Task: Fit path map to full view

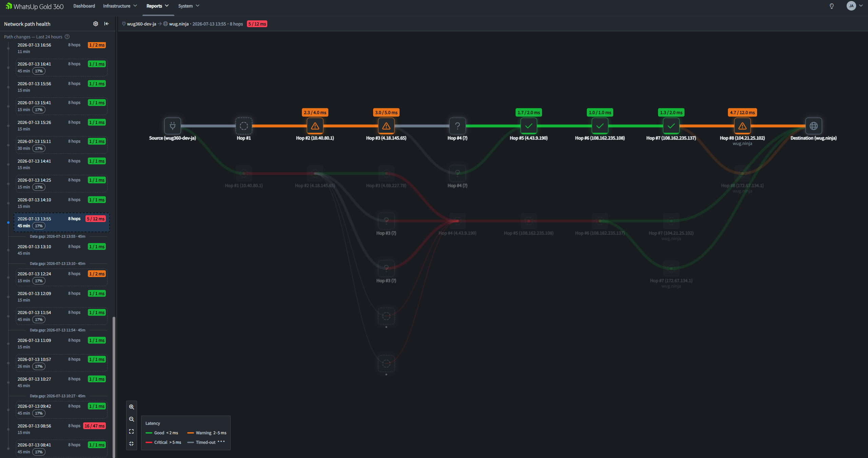Action: (x=132, y=432)
